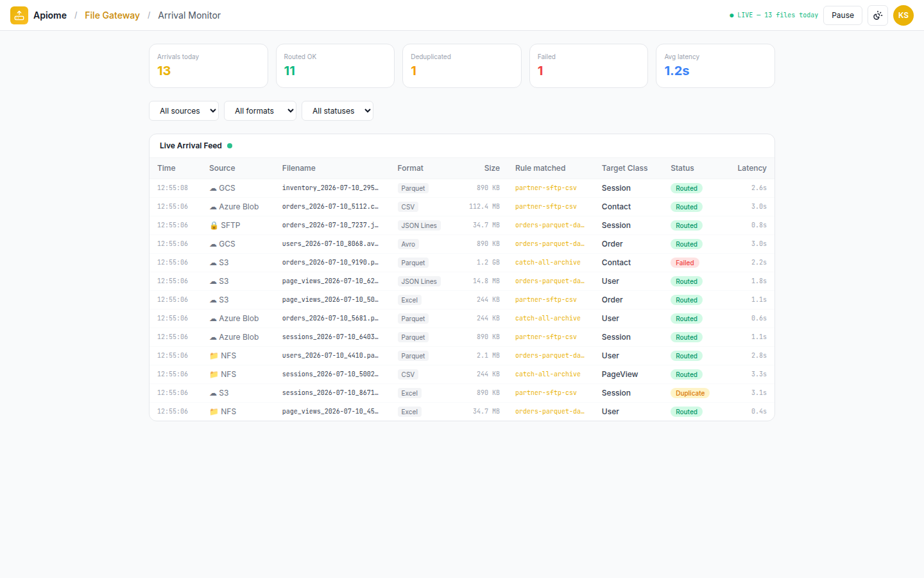This screenshot has height=578, width=924.
Task: Click the 112.4 MB size value
Action: point(484,207)
